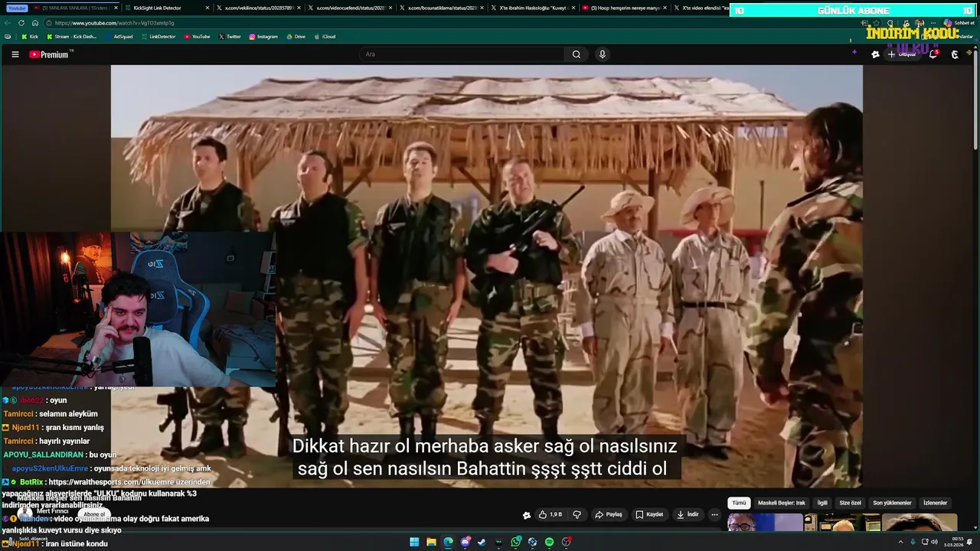
Task: Bookmark this page with the star icon
Action: pos(876,23)
